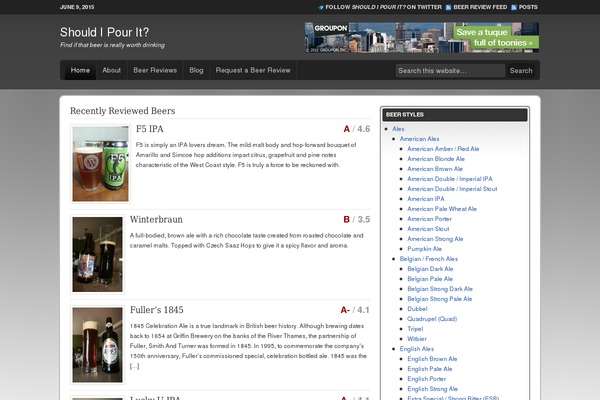Open the Witbier style link
Image resolution: width=600 pixels, height=400 pixels.
click(x=417, y=339)
